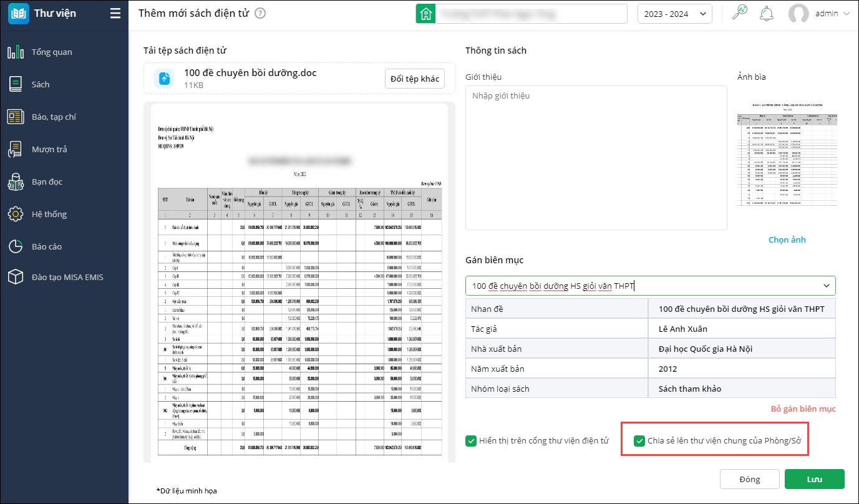The height and width of the screenshot is (504, 859).
Task: Click the Chọn ảnh link
Action: pos(787,240)
